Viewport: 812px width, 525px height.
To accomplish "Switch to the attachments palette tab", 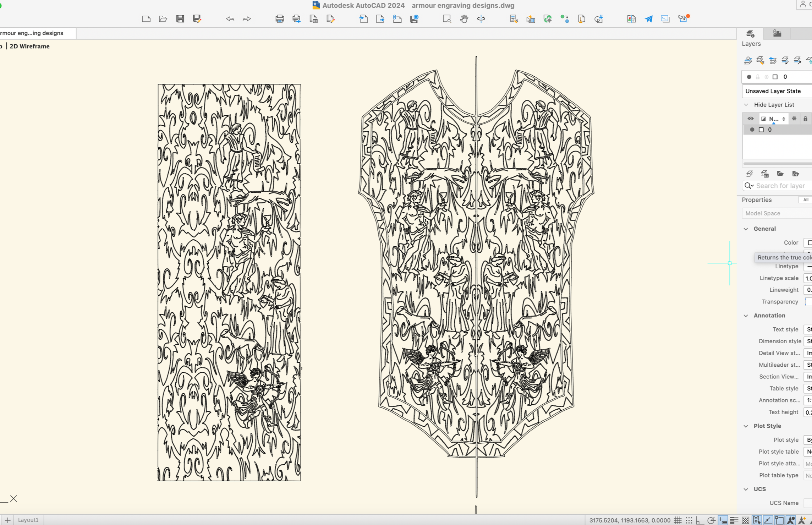I will tap(777, 34).
